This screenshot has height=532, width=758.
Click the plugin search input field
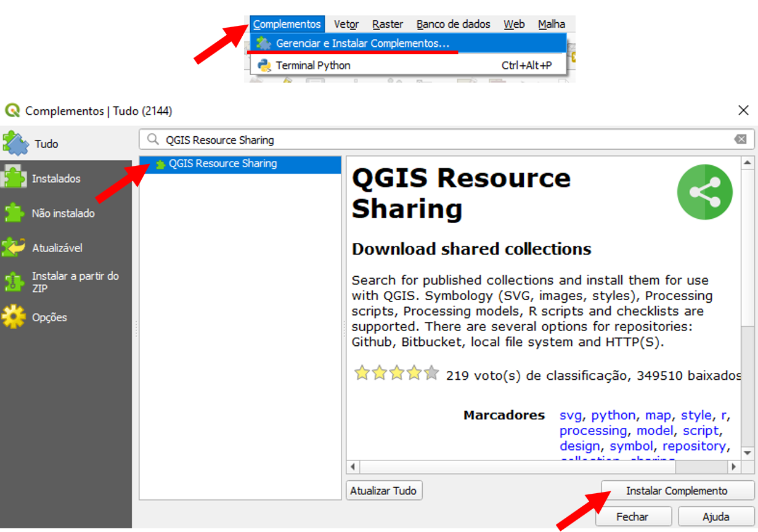[x=431, y=140]
